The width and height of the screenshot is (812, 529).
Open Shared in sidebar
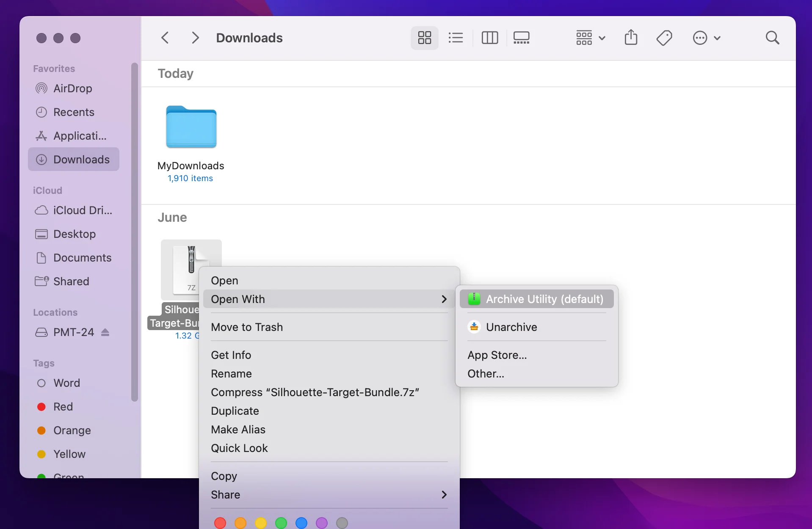74,281
